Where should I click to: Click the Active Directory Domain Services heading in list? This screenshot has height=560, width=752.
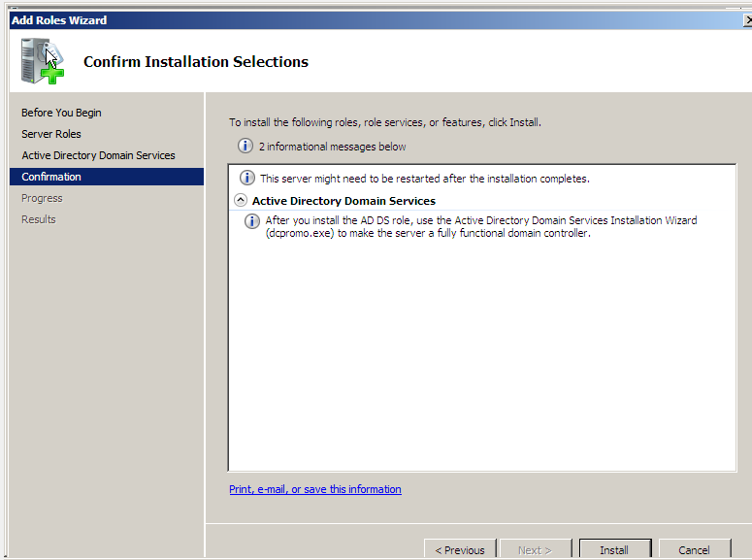click(x=343, y=201)
